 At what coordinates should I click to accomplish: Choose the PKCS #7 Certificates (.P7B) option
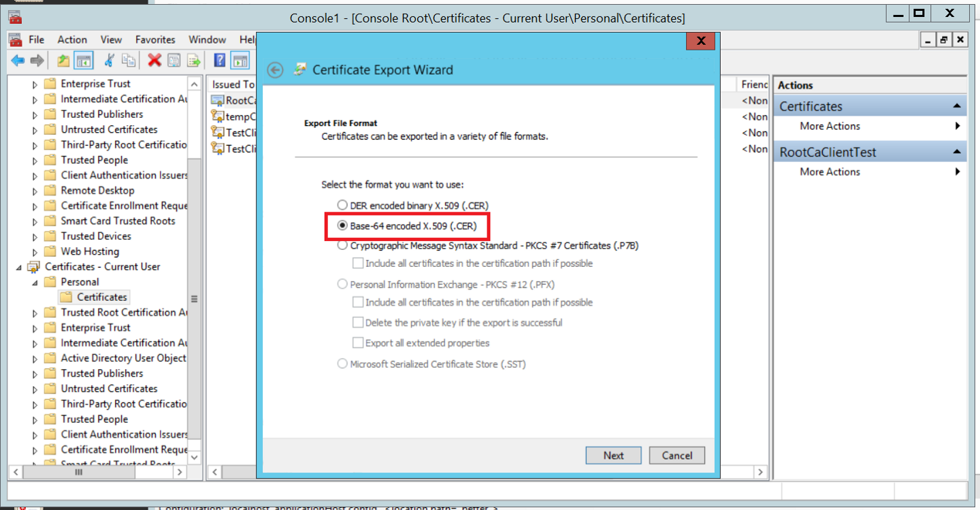[342, 246]
